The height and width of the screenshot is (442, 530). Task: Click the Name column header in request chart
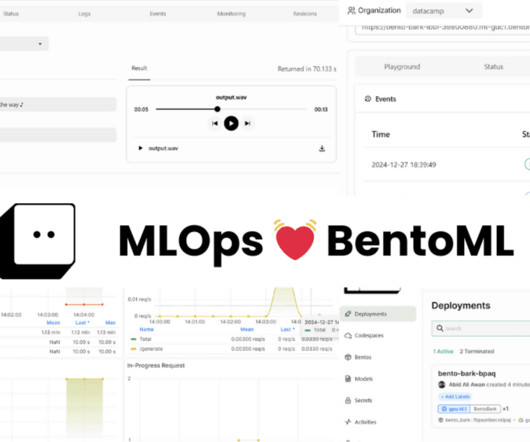[146, 329]
